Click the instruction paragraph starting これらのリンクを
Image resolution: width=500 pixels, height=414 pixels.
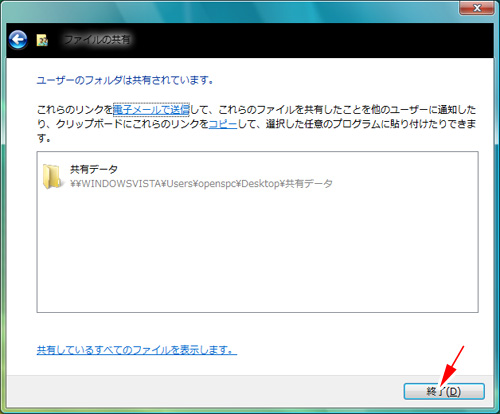(256, 124)
